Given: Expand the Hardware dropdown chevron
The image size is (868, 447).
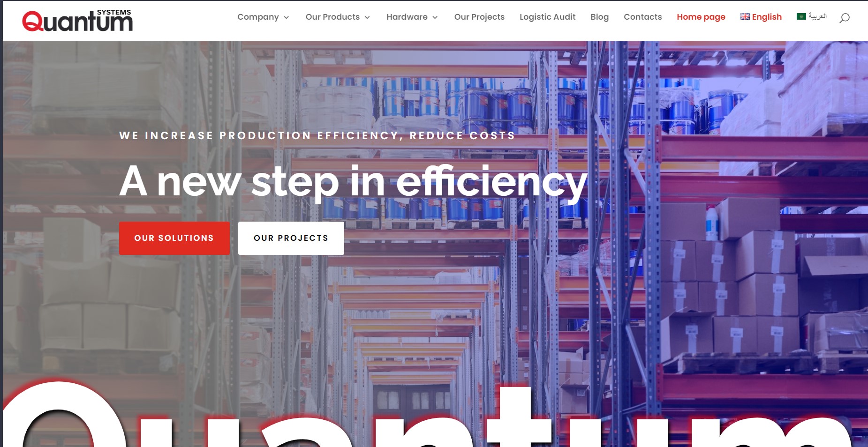Looking at the screenshot, I should [x=435, y=17].
